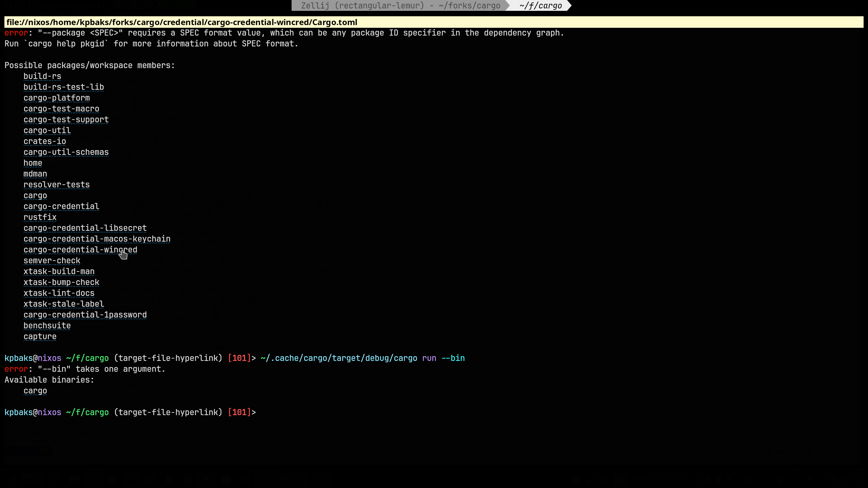
Task: Open the xtask-lint-docs link
Action: (x=59, y=293)
